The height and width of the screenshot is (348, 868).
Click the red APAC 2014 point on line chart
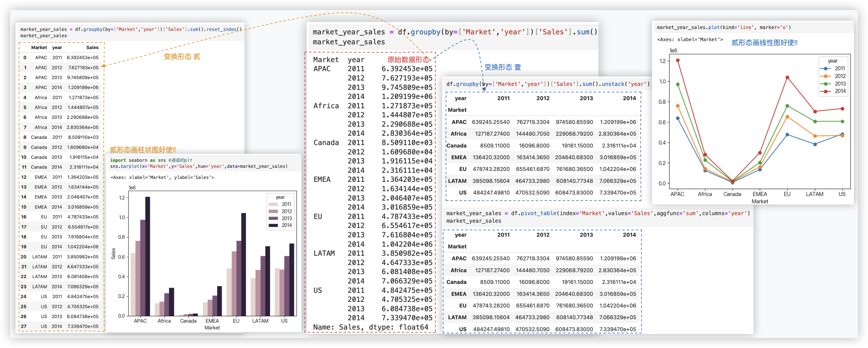coord(678,61)
